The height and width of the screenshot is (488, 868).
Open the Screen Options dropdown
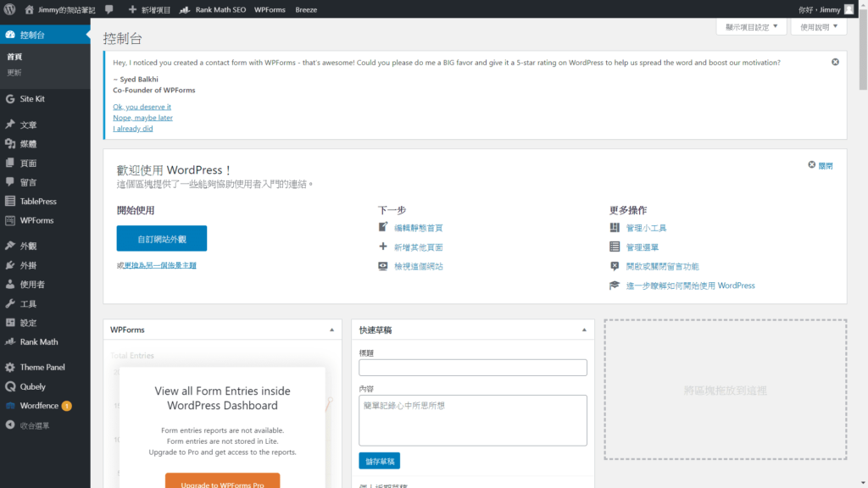coord(751,26)
